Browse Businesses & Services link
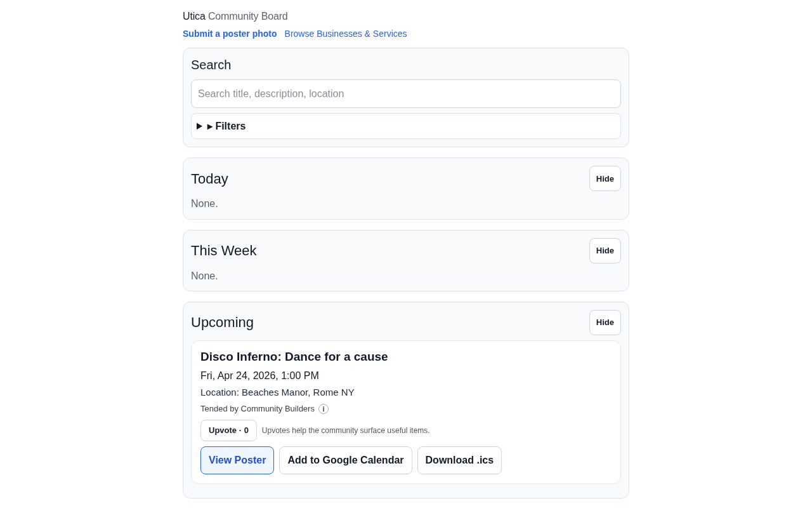 [346, 34]
